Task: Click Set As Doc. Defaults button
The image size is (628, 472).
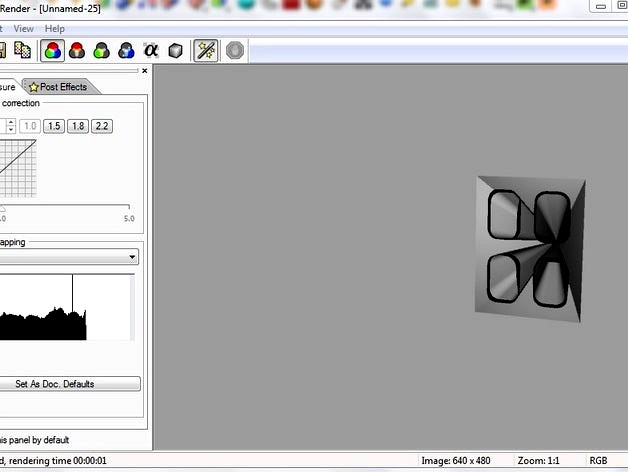Action: pos(70,384)
